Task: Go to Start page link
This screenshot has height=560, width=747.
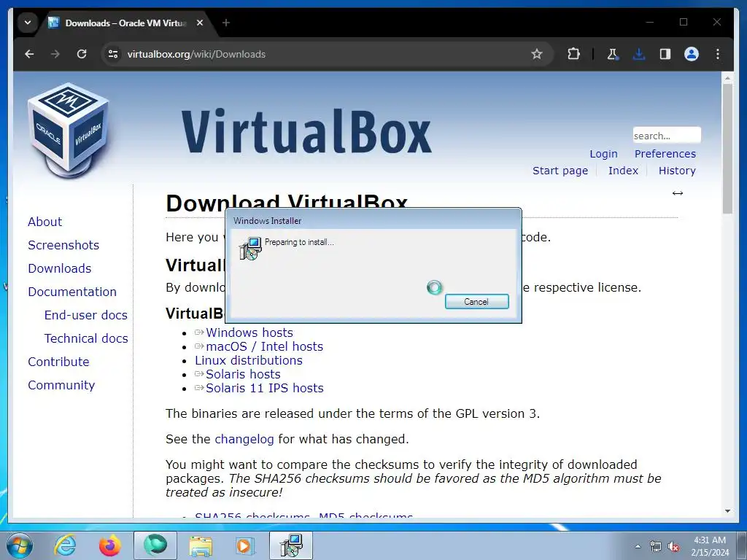Action: 560,171
